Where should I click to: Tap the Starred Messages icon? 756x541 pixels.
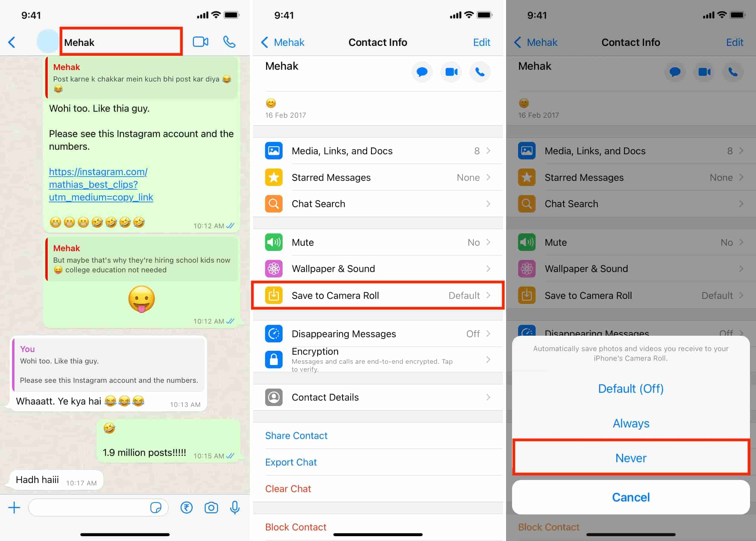point(274,178)
